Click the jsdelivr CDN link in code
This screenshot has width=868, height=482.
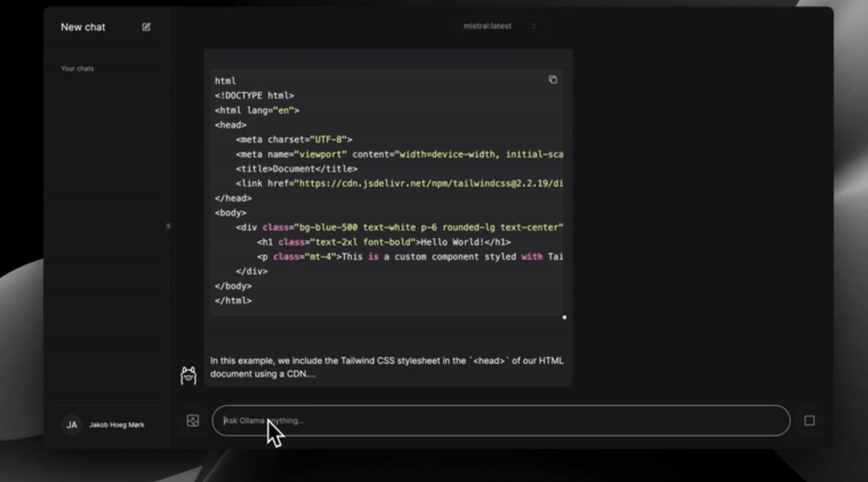428,183
